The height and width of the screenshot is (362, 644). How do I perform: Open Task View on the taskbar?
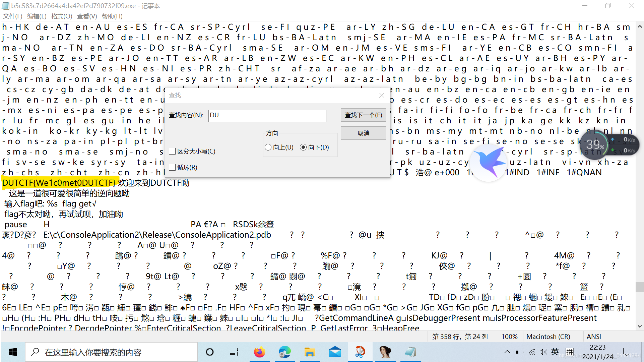point(234,352)
